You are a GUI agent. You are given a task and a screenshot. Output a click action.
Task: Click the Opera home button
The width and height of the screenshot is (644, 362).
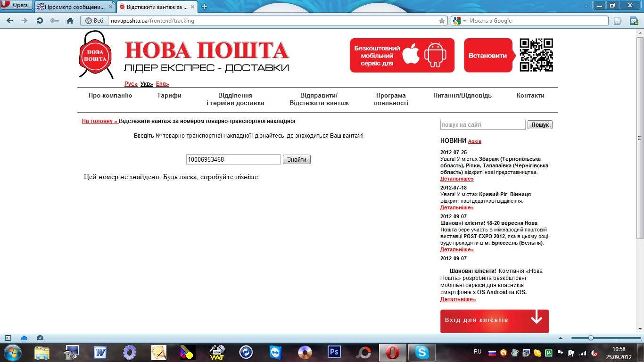(70, 21)
